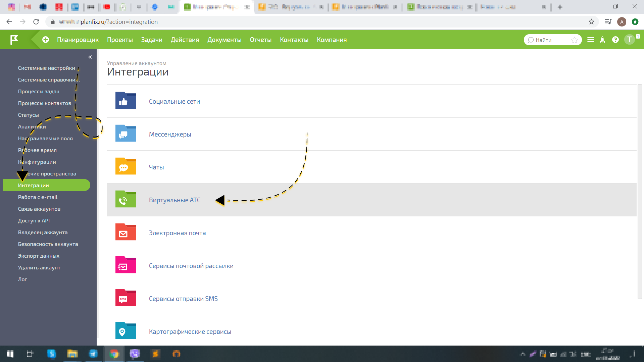
Task: Click the Мессенджеры folder icon
Action: pos(125,133)
